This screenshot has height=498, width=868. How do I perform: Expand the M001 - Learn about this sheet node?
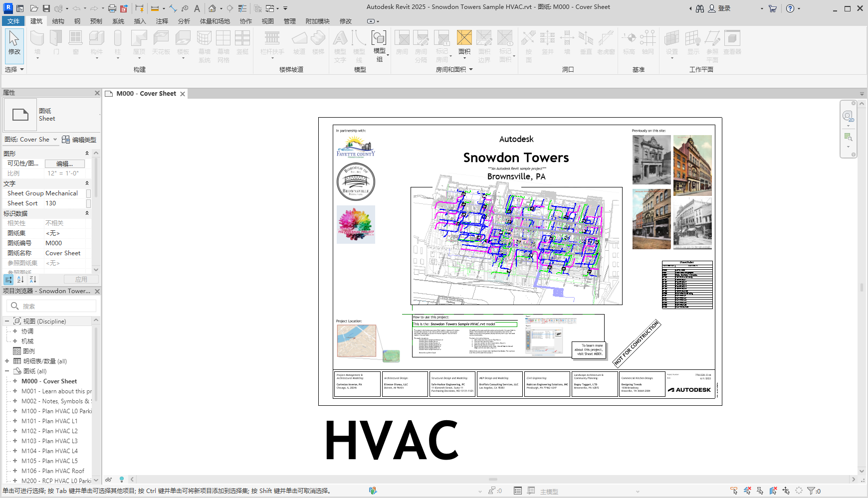[15, 391]
